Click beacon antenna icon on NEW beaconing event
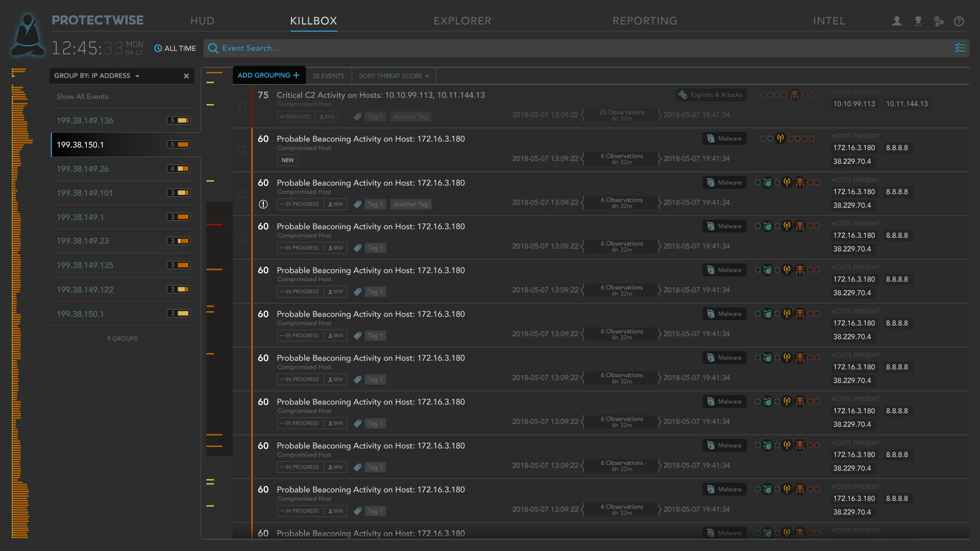Image resolution: width=980 pixels, height=551 pixels. click(x=780, y=138)
